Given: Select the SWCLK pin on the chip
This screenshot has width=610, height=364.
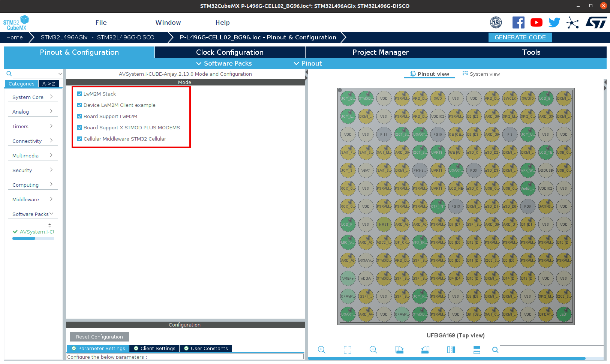Looking at the screenshot, I should pos(510,99).
